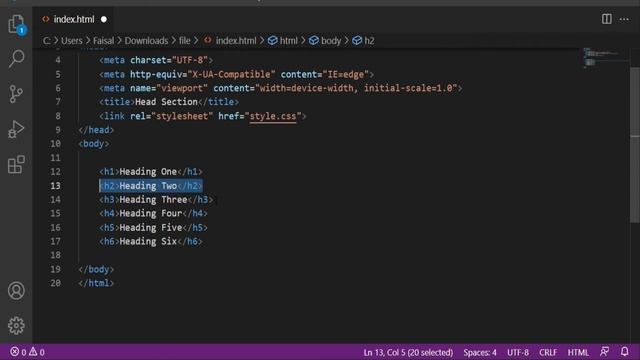The width and height of the screenshot is (640, 360).
Task: Click the Spaces: 4 indentation setting
Action: 480,352
